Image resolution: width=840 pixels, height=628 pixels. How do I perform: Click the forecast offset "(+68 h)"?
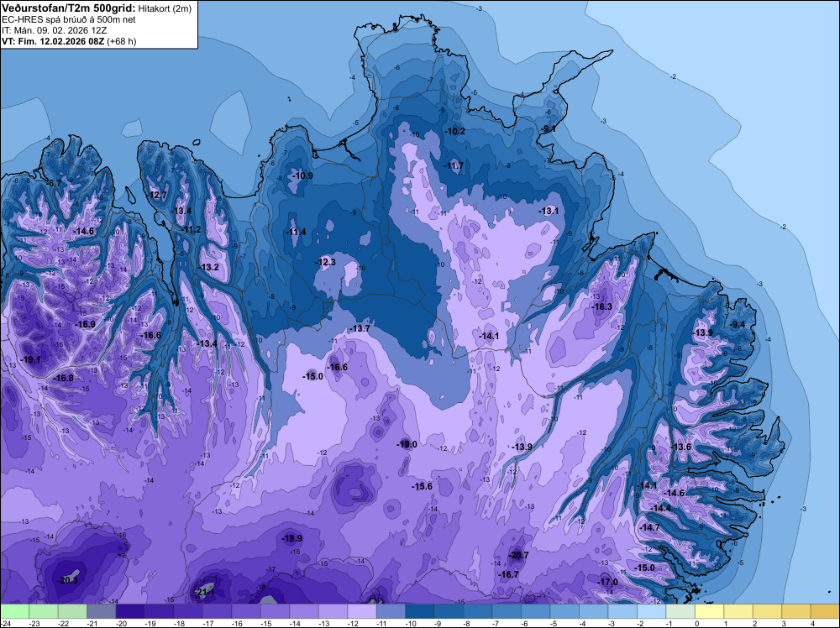122,41
